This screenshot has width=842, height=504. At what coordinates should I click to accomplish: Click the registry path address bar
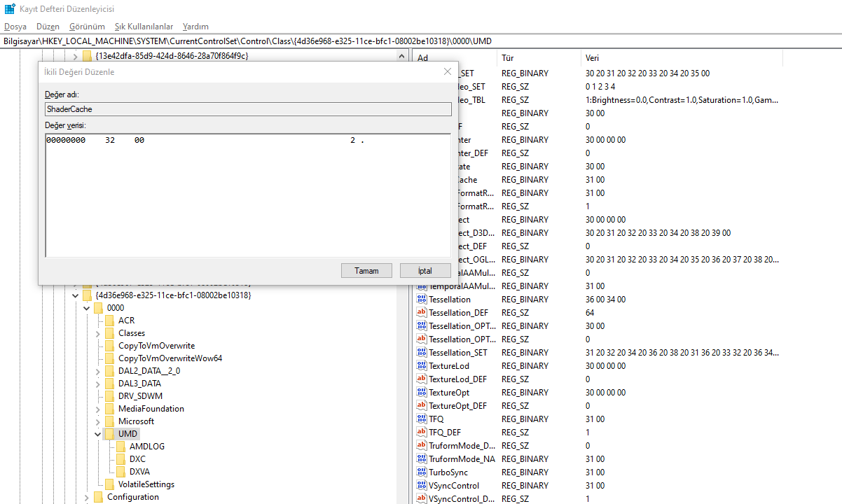pos(420,41)
